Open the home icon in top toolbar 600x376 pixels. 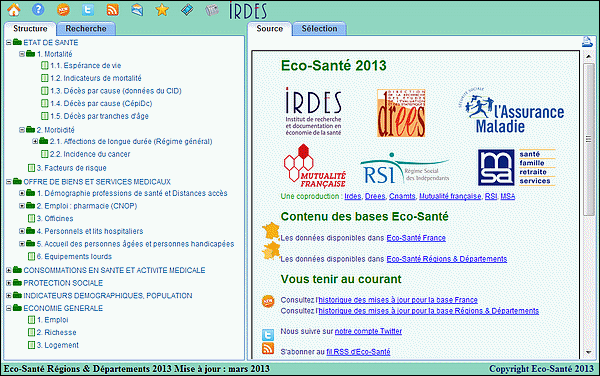tap(14, 10)
